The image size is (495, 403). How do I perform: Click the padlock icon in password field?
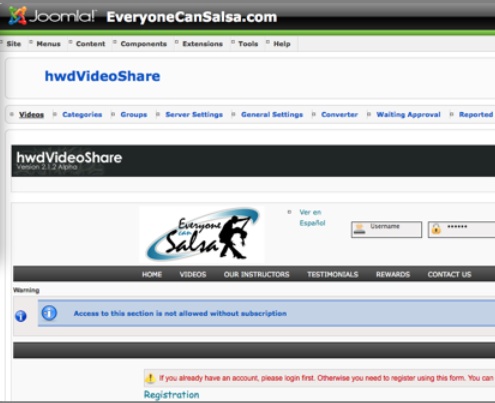click(436, 229)
